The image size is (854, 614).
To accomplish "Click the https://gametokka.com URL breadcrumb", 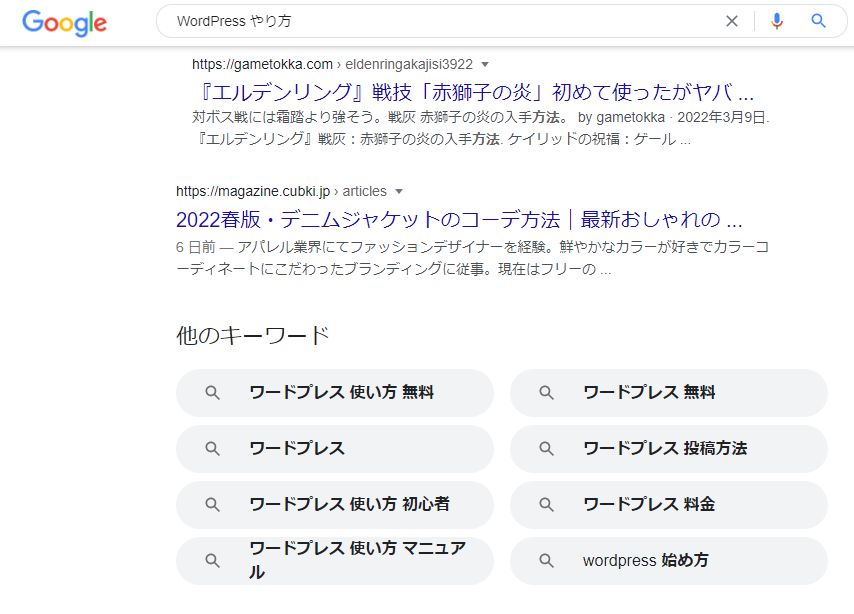I will pos(262,64).
